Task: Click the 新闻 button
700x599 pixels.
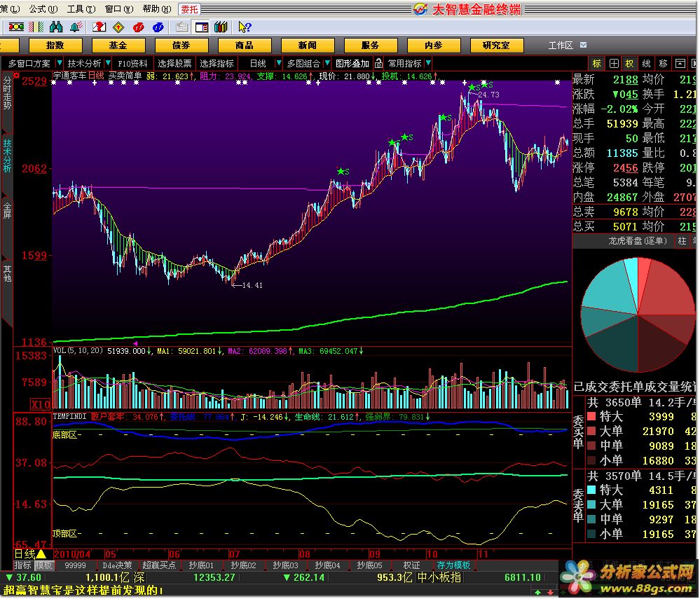Action: pos(308,45)
